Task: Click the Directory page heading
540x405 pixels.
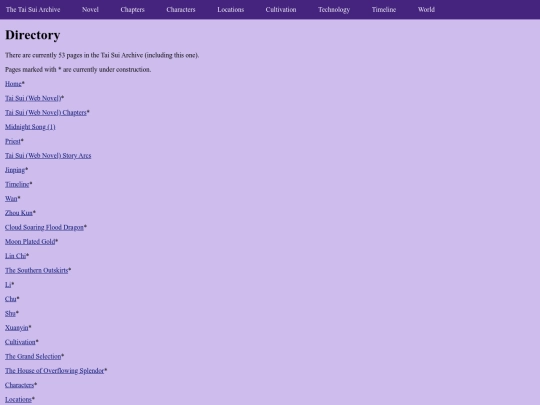Action: (33, 35)
